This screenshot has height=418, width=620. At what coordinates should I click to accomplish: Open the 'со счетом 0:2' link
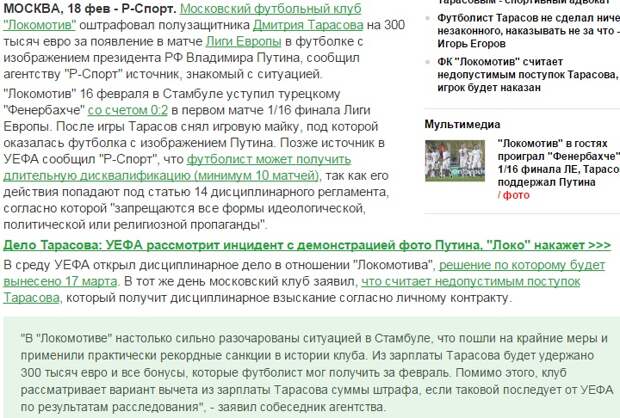pos(128,110)
